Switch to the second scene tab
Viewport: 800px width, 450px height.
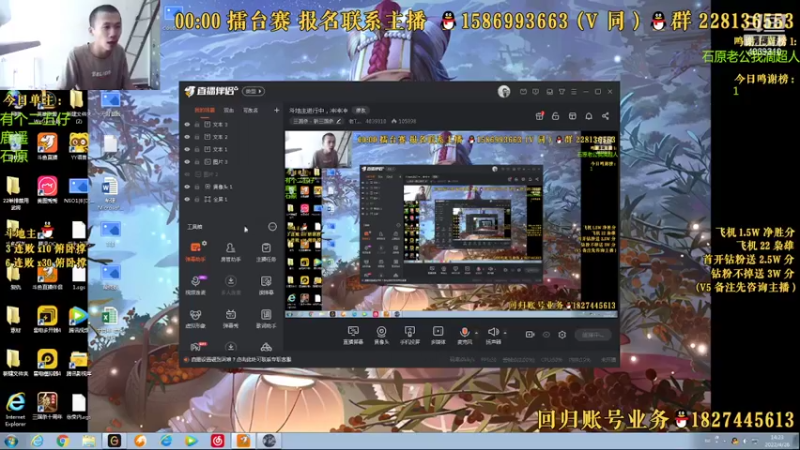(229, 110)
